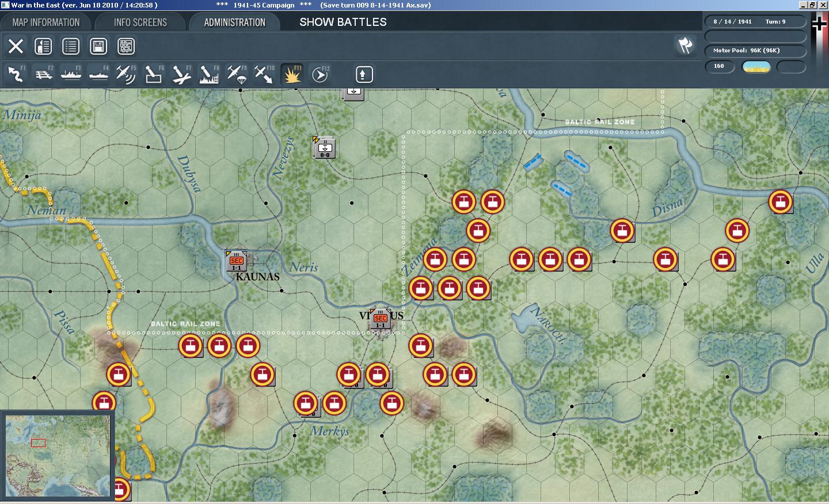The height and width of the screenshot is (504, 829).
Task: Close the administration toolbar with the X icon
Action: pyautogui.click(x=16, y=46)
